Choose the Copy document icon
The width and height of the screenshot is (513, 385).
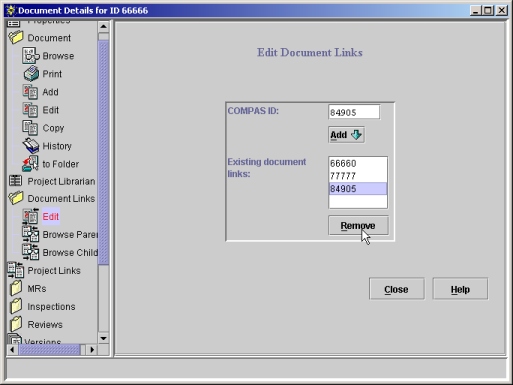(30, 128)
